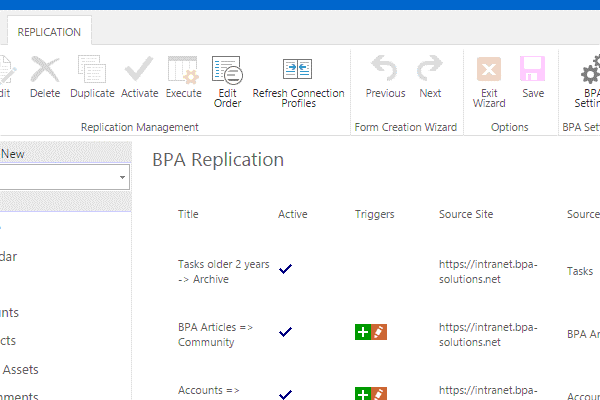
Task: Click source site URL in BPA Articles row
Action: tap(488, 335)
